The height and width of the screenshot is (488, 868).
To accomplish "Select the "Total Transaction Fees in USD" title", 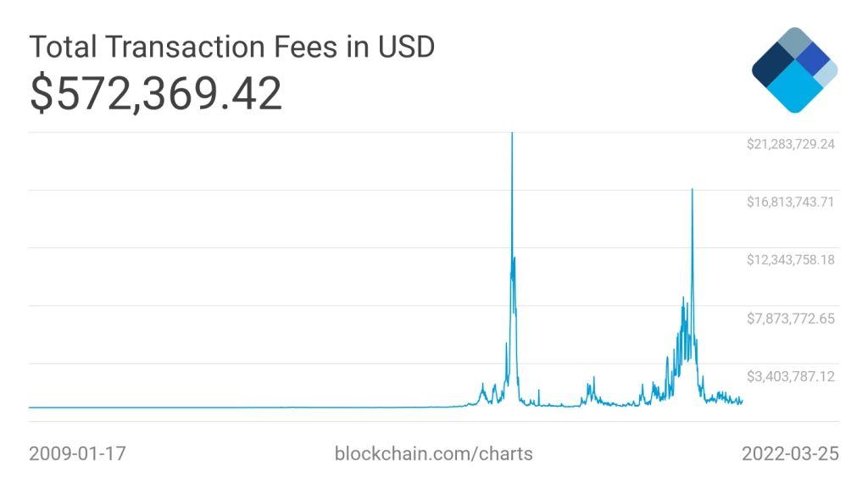I will click(231, 47).
